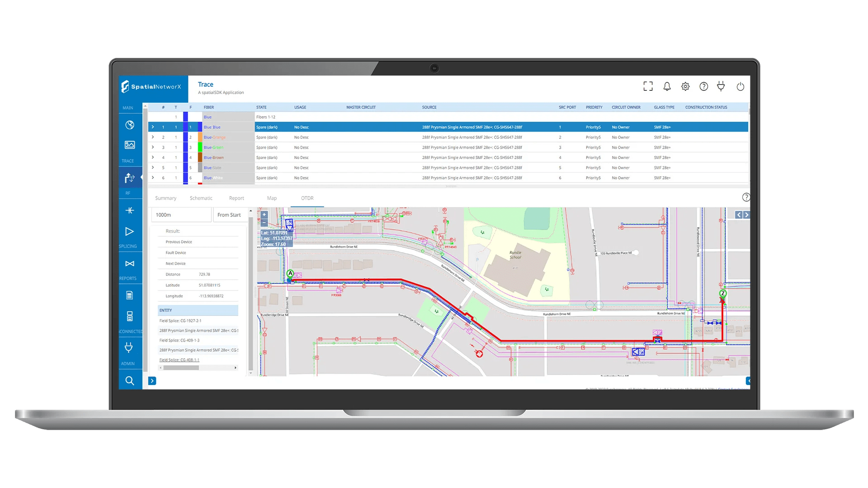Click the globe icon under Main
The height and width of the screenshot is (488, 868).
(130, 125)
